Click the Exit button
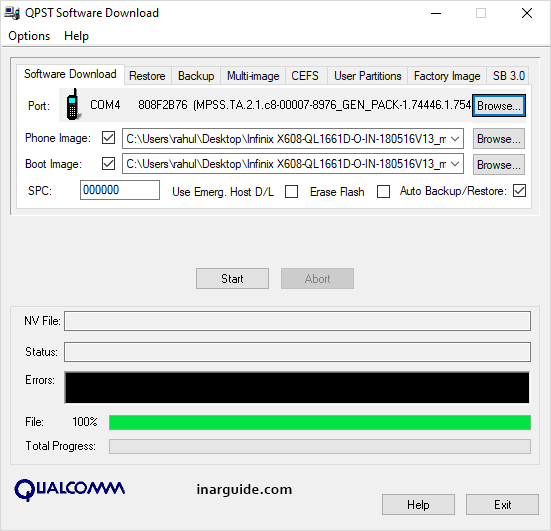This screenshot has width=551, height=531. (x=503, y=505)
